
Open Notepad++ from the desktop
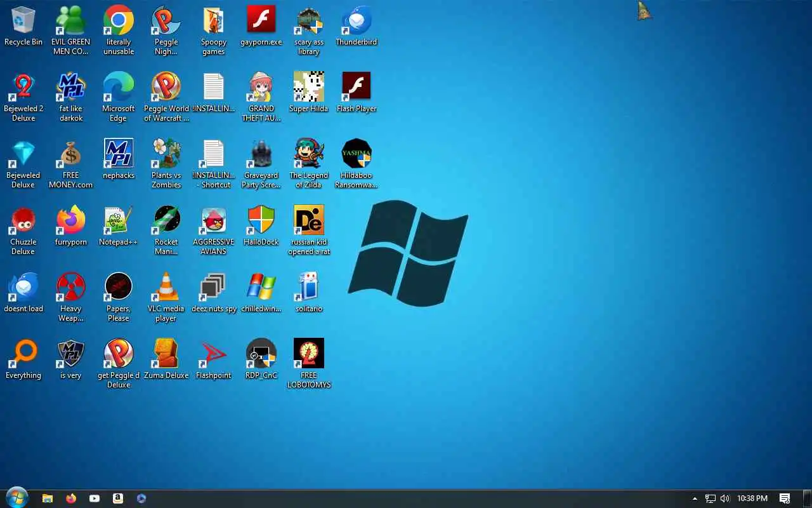(x=119, y=227)
